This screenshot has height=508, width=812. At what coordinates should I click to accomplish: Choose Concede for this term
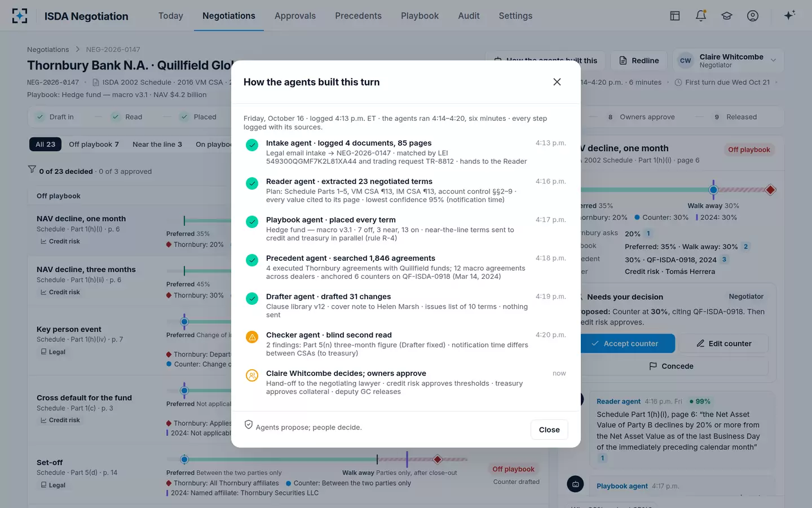click(x=672, y=366)
